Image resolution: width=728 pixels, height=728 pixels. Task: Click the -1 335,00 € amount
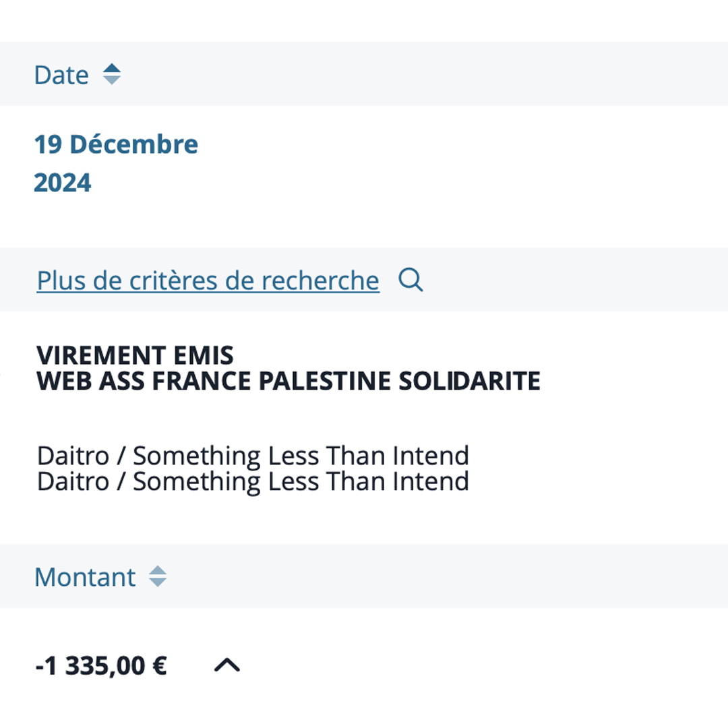pos(101,666)
